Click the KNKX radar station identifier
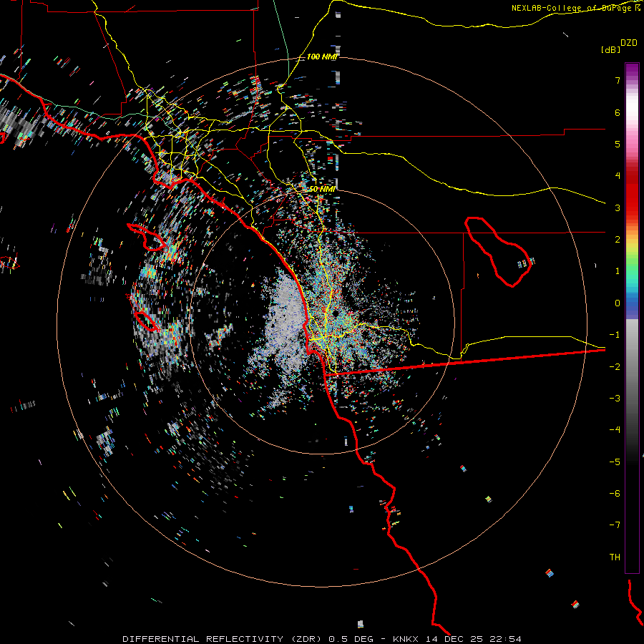The image size is (644, 644). click(407, 639)
